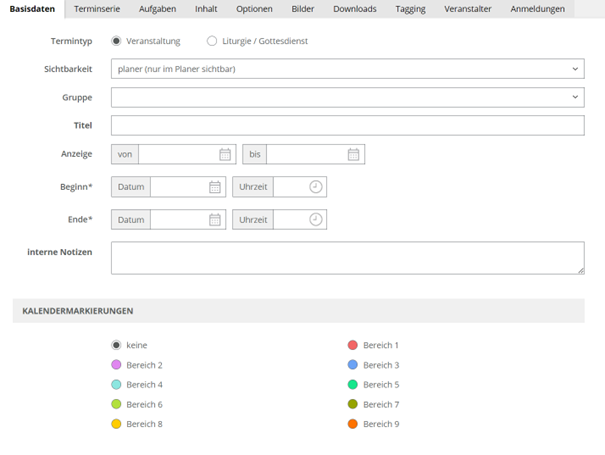Pick the red Bereich 1 marker
The width and height of the screenshot is (605, 455).
pyautogui.click(x=353, y=345)
